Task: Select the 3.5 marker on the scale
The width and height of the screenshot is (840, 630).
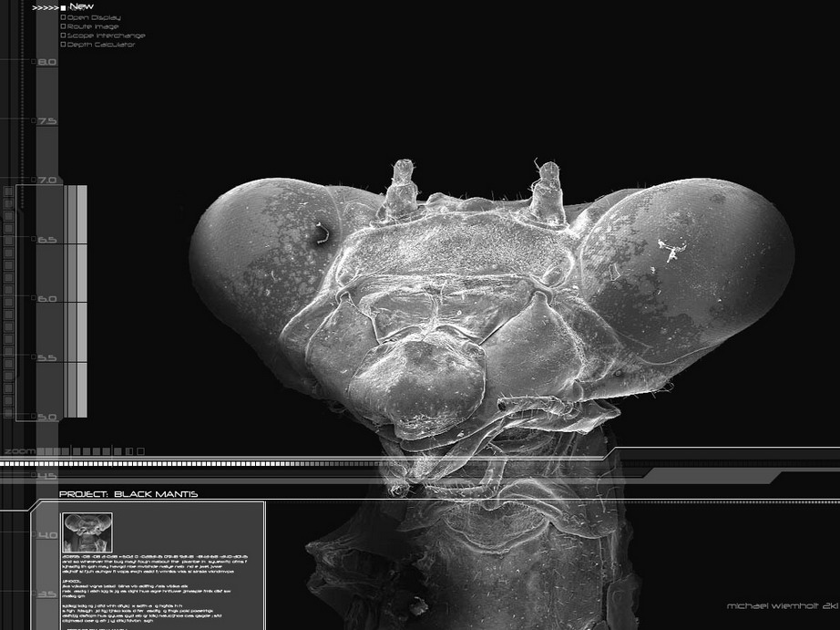Action: pyautogui.click(x=47, y=594)
